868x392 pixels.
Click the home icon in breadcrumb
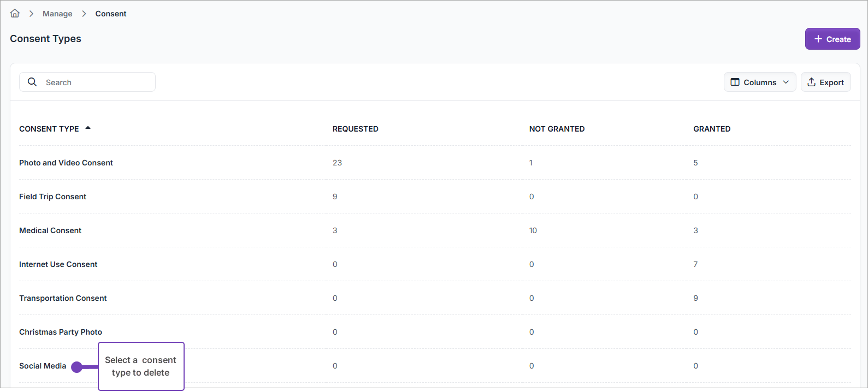(15, 14)
